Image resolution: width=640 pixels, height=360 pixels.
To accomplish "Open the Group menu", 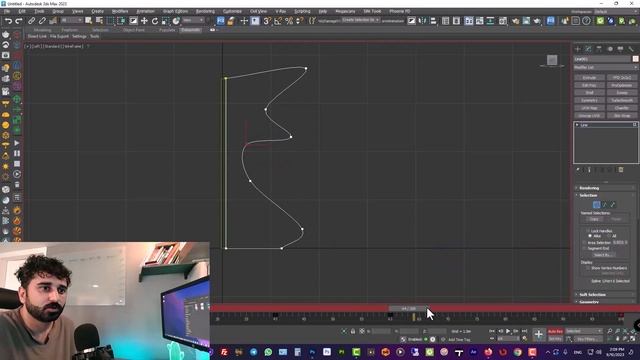I will pyautogui.click(x=58, y=11).
